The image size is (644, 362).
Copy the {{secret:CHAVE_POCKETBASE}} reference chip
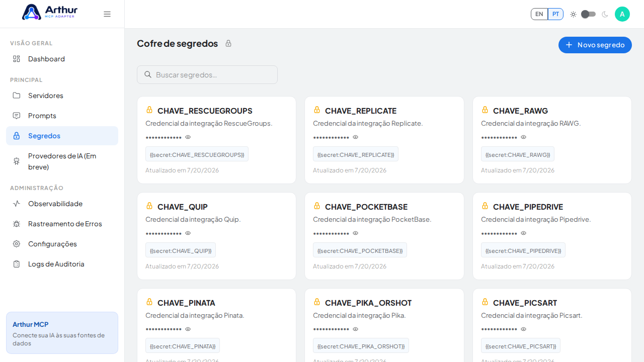(360, 250)
